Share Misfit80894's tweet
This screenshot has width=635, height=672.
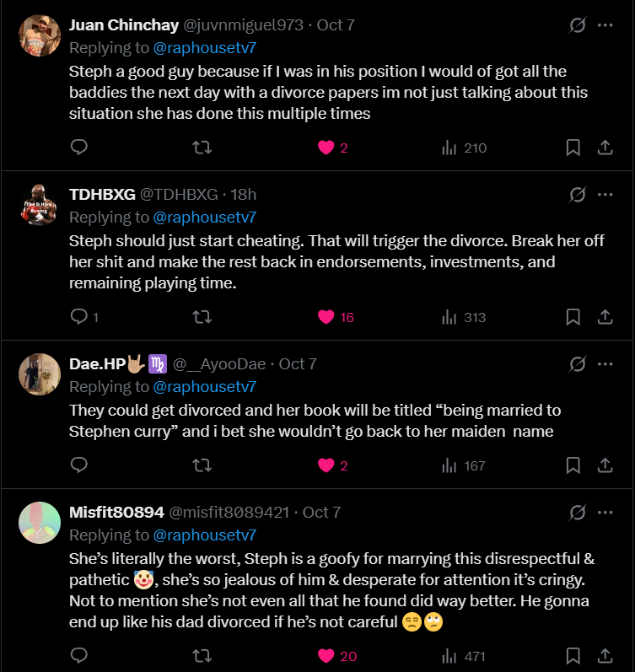[605, 655]
